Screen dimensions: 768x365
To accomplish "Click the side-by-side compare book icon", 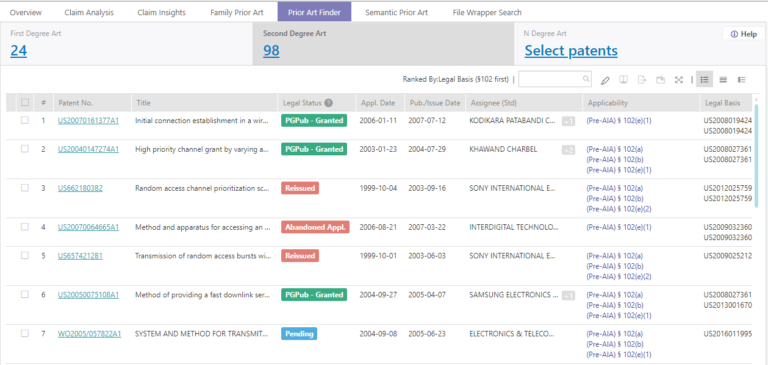I will [x=624, y=80].
